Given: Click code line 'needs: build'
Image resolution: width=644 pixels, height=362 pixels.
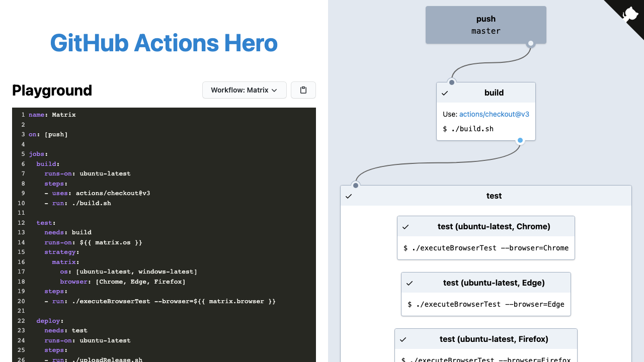Looking at the screenshot, I should pos(68,232).
